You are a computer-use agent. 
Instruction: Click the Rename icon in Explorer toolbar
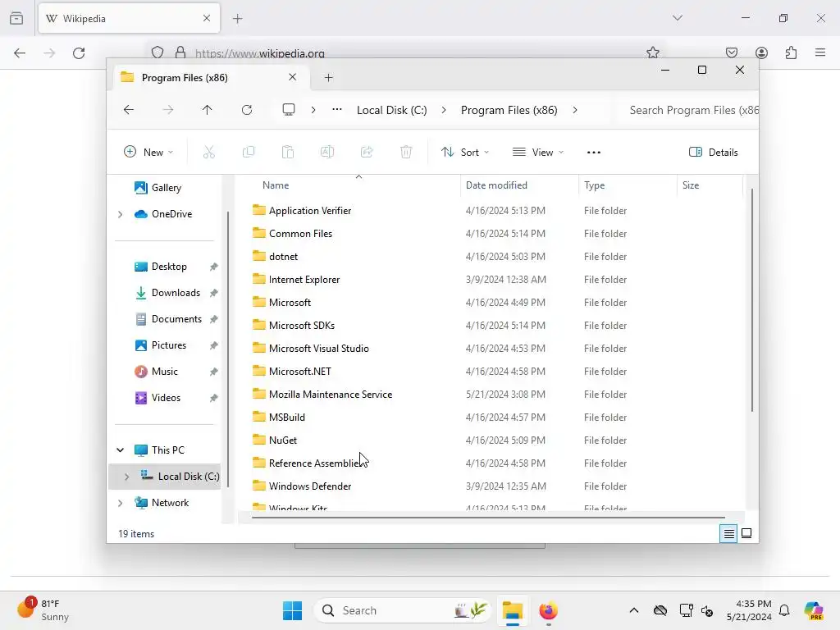pyautogui.click(x=327, y=152)
